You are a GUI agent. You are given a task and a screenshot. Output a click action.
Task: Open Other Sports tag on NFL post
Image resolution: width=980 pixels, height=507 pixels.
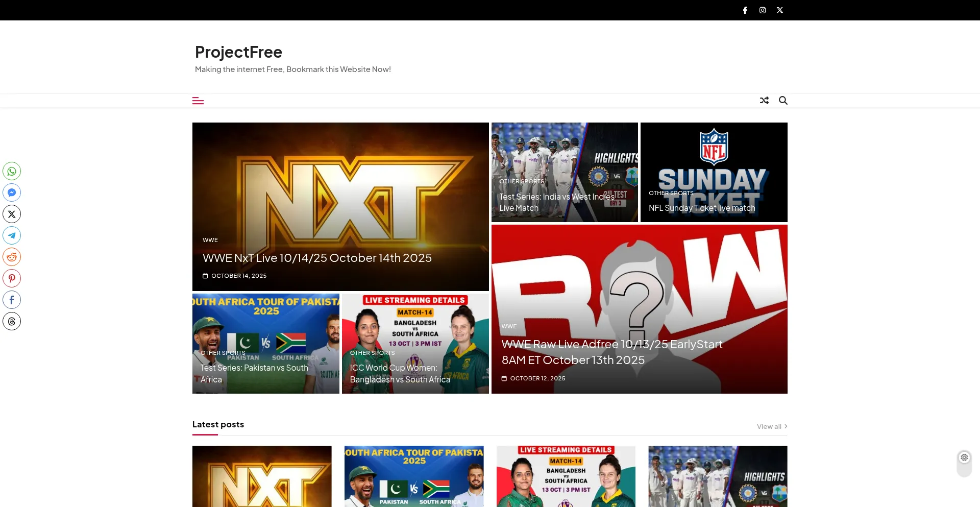click(671, 193)
